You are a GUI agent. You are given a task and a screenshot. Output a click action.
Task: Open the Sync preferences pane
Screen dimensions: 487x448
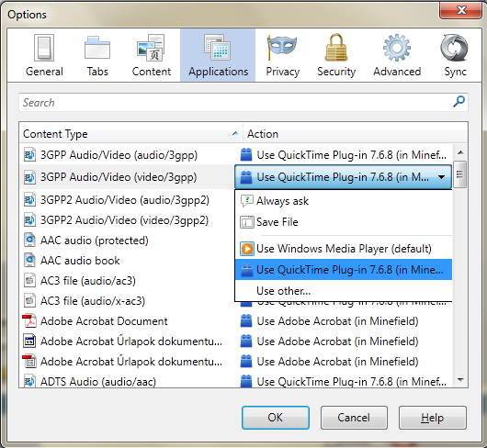click(x=455, y=55)
